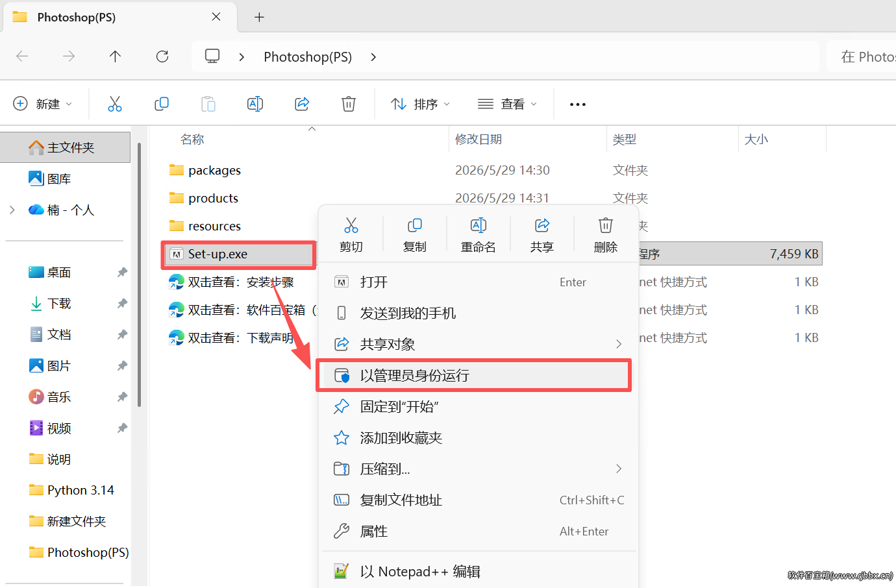Open the three-dot See more menu
This screenshot has height=588, width=896.
[578, 104]
